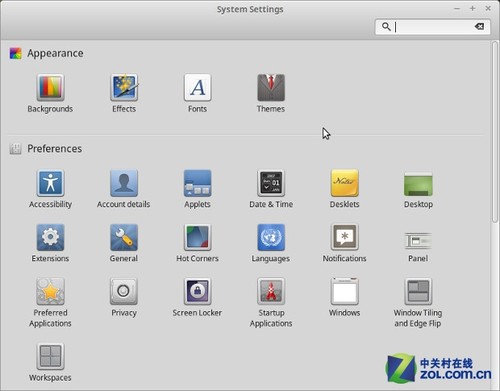
Task: Click the Appearance section heading
Action: coord(55,53)
